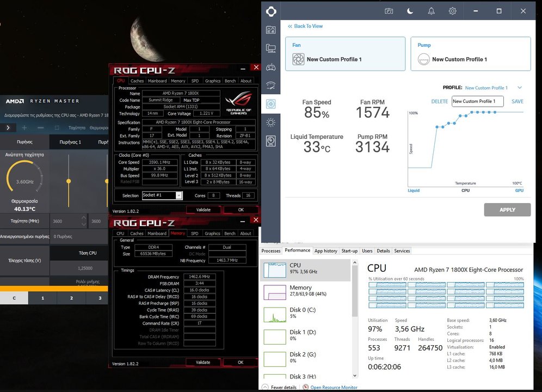542x392 pixels.
Task: Click the CPU voltage value 1,25000 field
Action: click(x=85, y=268)
